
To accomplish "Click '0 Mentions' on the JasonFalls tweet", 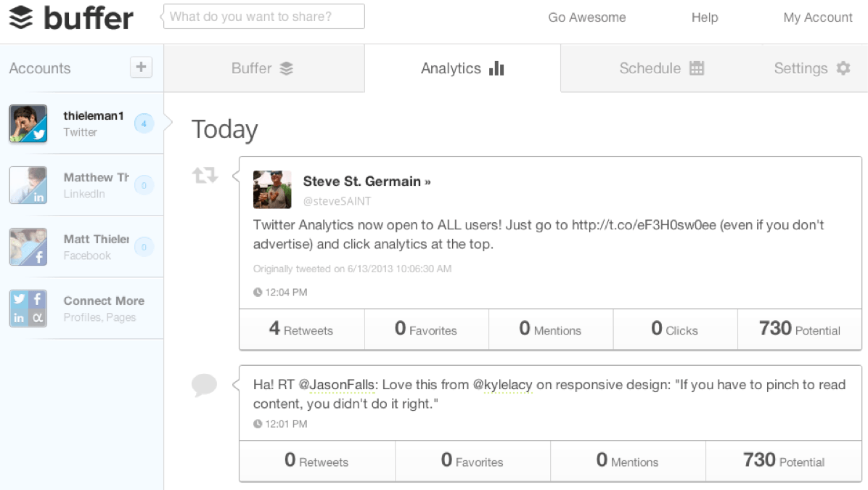I will (628, 461).
